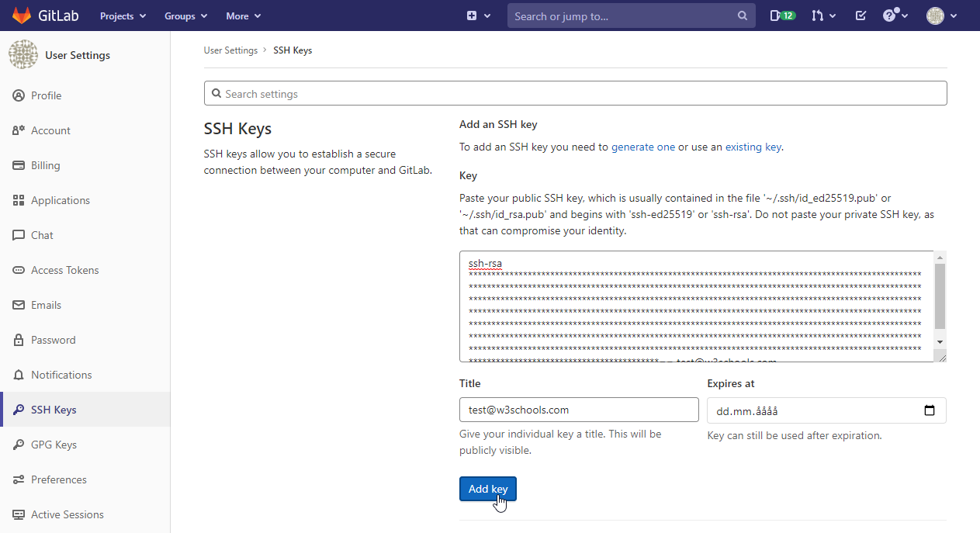Select the Active Sessions section
Image resolution: width=980 pixels, height=533 pixels.
click(x=67, y=514)
